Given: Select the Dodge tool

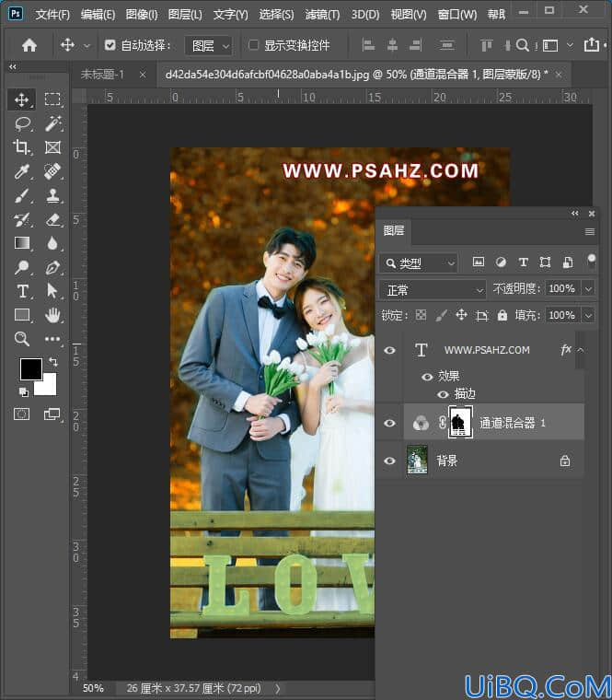Looking at the screenshot, I should [x=21, y=267].
